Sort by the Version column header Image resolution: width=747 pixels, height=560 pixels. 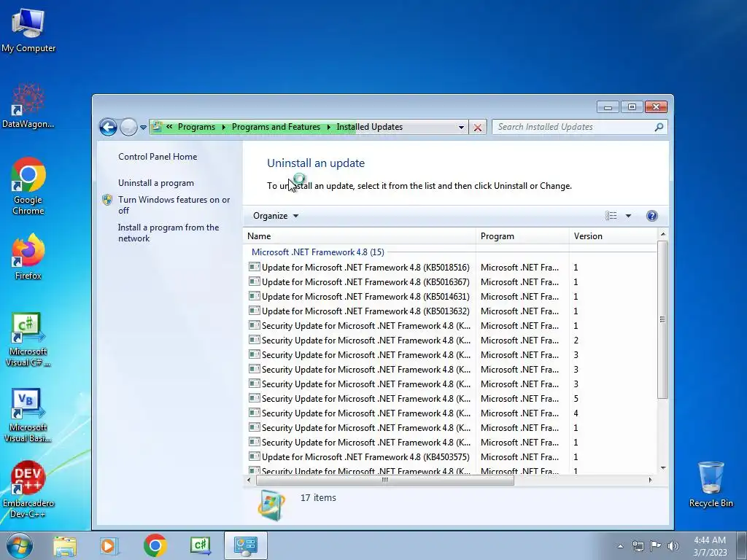[x=613, y=236]
